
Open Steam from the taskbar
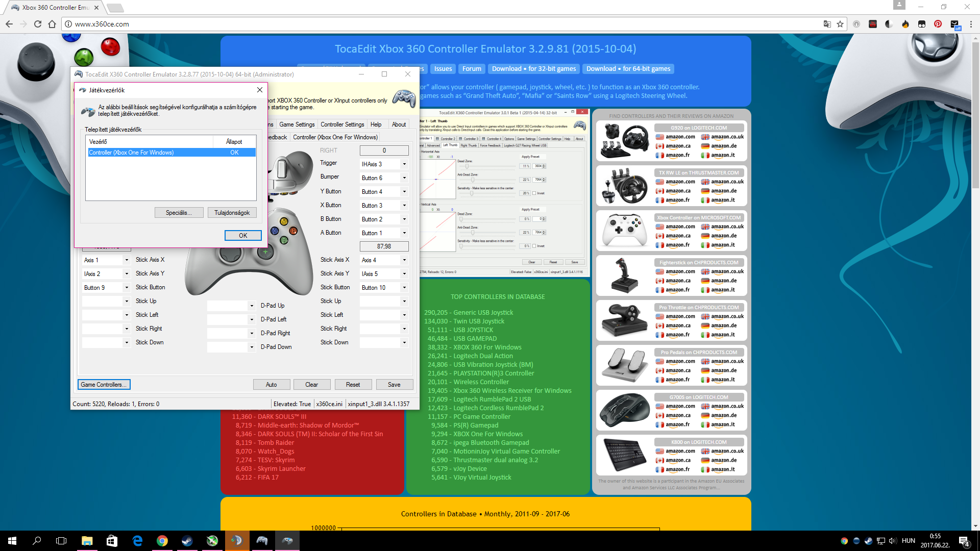click(187, 541)
